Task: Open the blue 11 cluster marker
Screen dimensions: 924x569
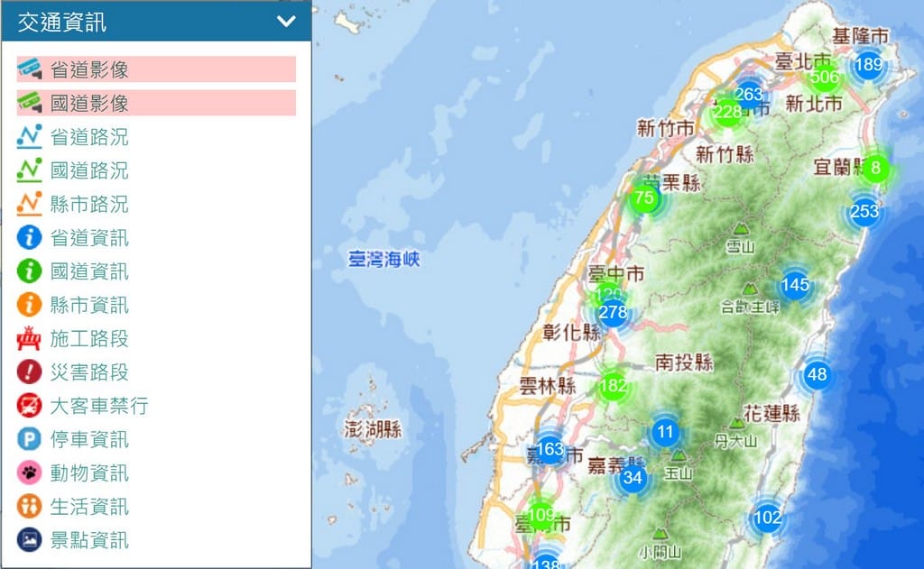Action: tap(665, 432)
